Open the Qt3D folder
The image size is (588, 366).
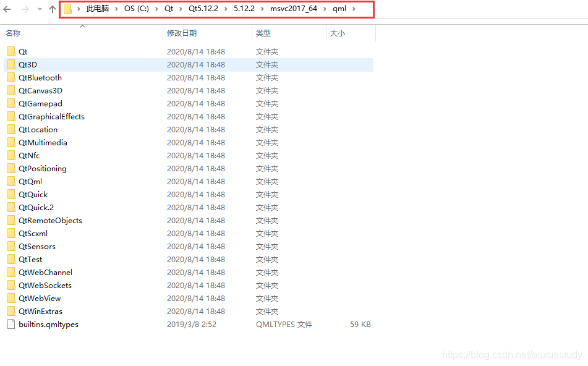point(28,64)
